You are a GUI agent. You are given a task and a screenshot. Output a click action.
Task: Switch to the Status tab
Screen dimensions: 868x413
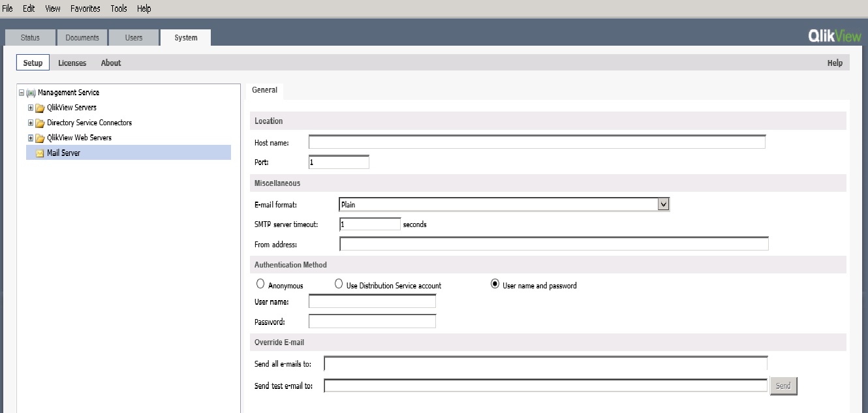click(x=30, y=38)
